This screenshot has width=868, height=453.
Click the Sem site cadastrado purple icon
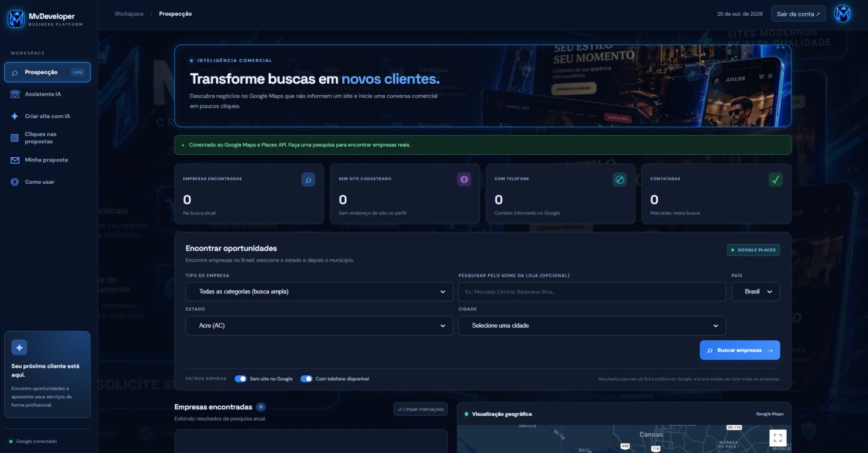(x=464, y=180)
